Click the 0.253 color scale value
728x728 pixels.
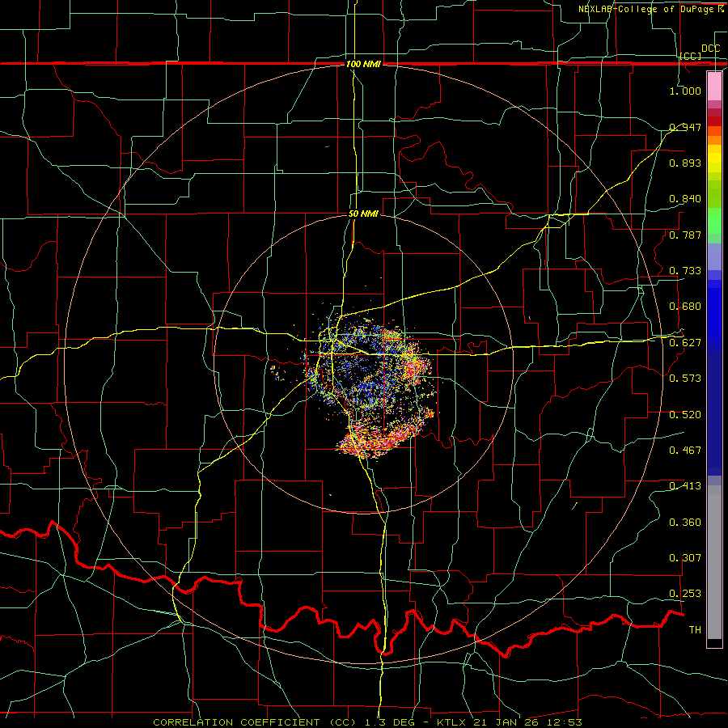tap(685, 594)
